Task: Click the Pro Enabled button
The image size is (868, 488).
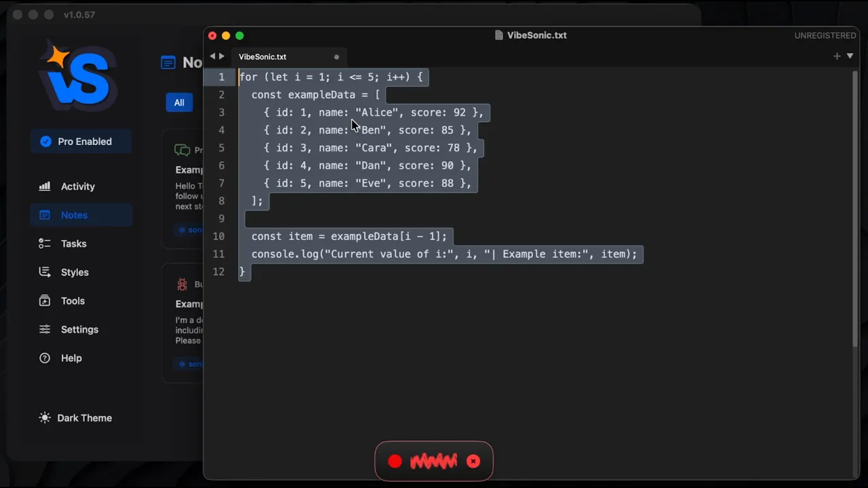Action: 81,142
